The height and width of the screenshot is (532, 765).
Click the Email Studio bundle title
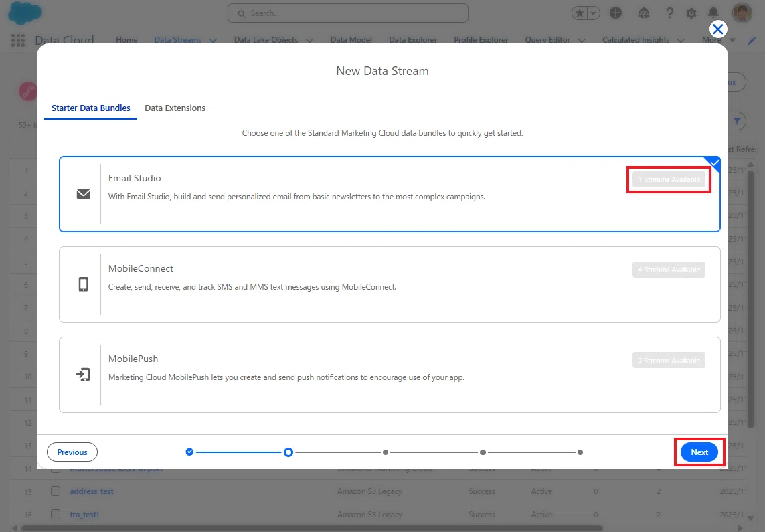click(135, 178)
